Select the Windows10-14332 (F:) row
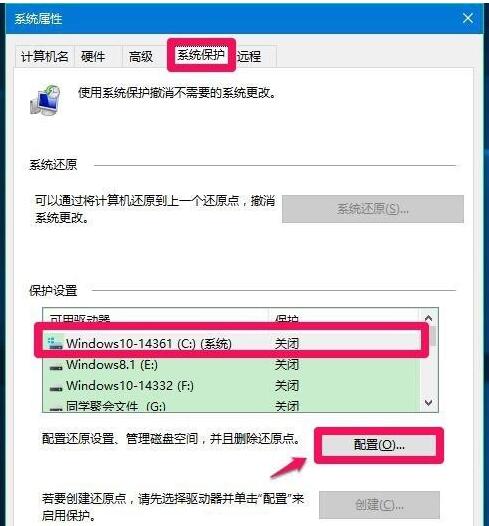Viewport: 489px width, 526px height. (x=231, y=385)
